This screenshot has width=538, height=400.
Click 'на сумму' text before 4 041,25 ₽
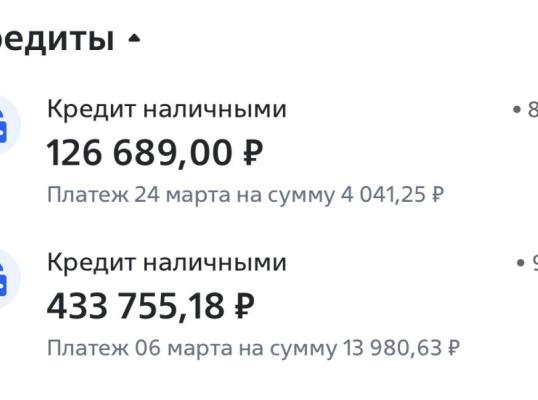pyautogui.click(x=285, y=195)
